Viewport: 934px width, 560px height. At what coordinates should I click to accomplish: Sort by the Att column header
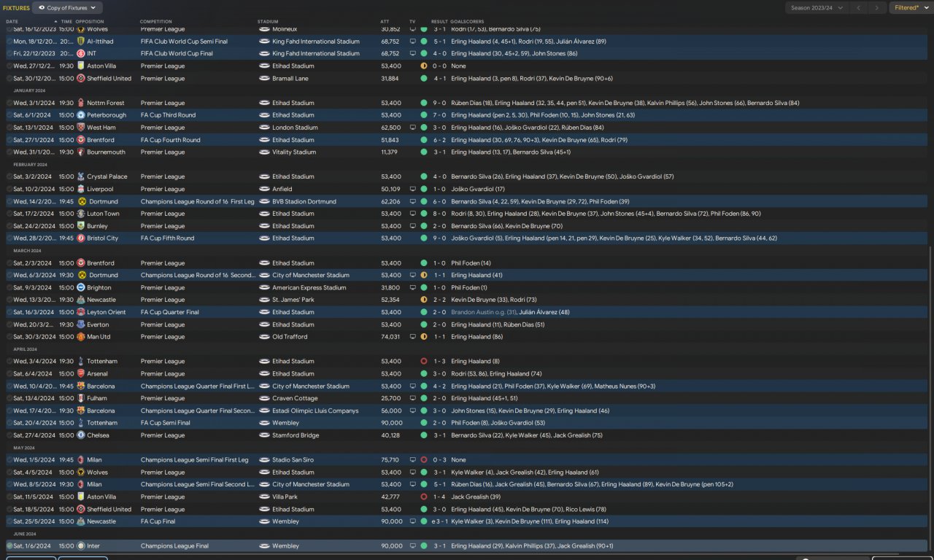pos(385,21)
